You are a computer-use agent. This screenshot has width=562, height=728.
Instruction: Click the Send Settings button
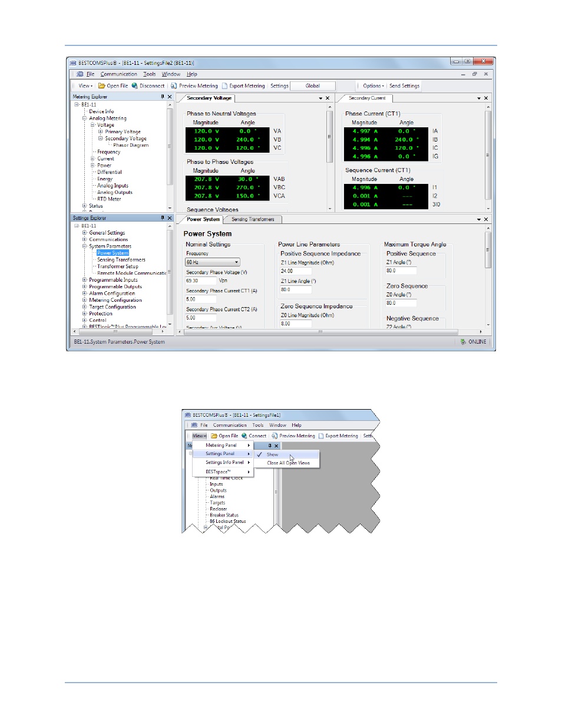point(404,86)
